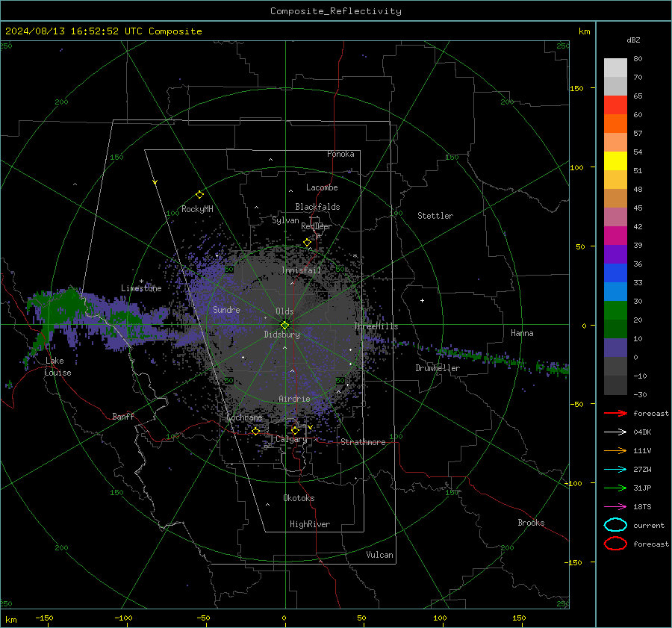Select the magenta swatch between 42 and 39
Viewport: 672px width, 628px height.
[x=615, y=235]
